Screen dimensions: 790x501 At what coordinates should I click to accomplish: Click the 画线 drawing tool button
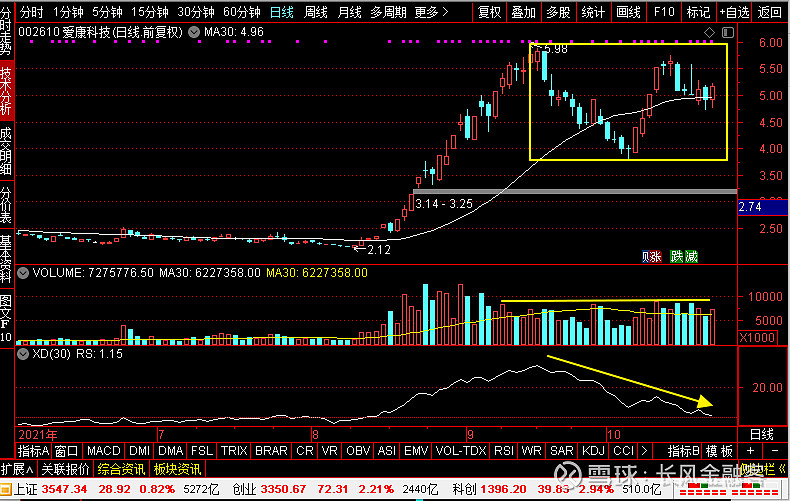coord(628,12)
